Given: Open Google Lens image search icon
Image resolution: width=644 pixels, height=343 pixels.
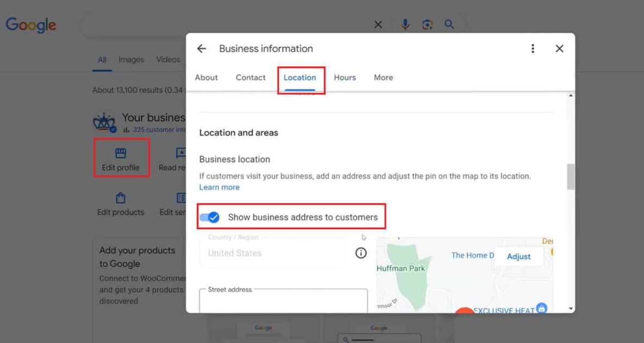Looking at the screenshot, I should point(428,24).
